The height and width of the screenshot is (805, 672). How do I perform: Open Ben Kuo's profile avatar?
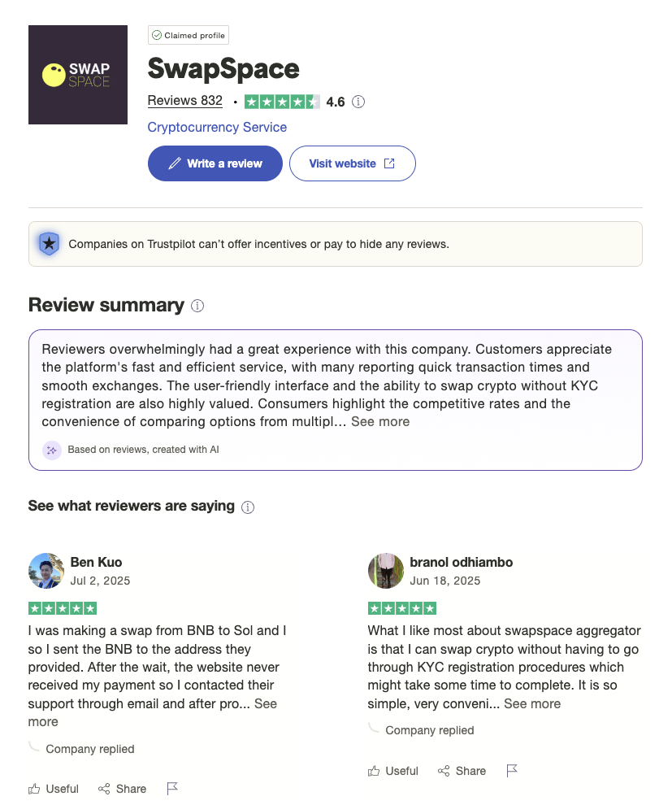point(46,570)
